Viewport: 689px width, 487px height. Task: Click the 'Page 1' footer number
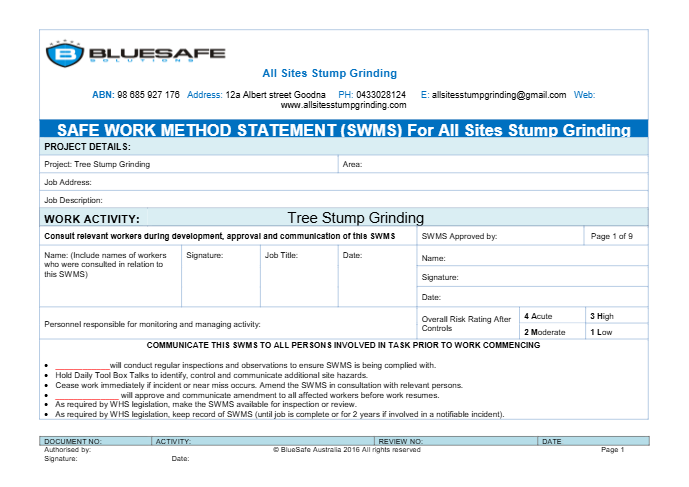[612, 450]
